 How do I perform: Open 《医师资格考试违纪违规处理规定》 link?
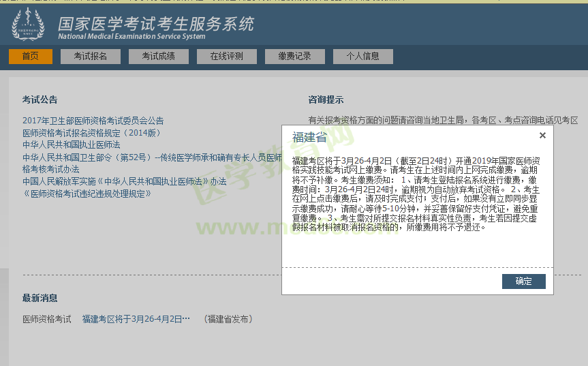click(87, 194)
